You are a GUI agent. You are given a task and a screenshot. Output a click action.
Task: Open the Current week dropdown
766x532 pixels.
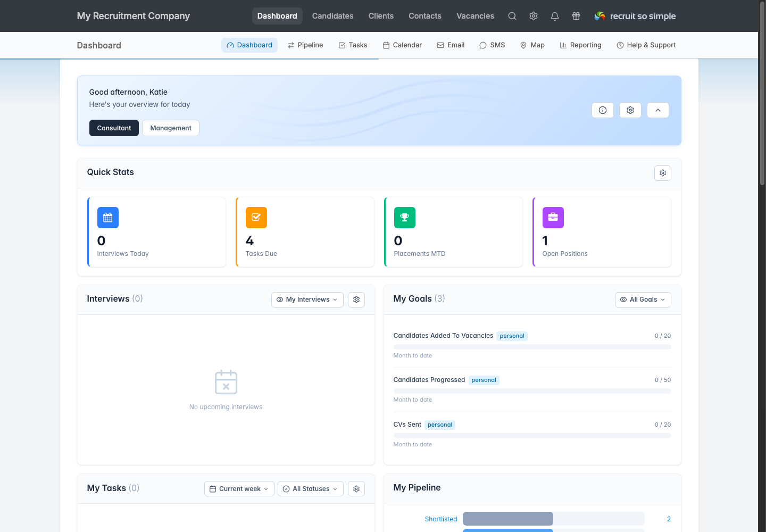[x=239, y=489]
